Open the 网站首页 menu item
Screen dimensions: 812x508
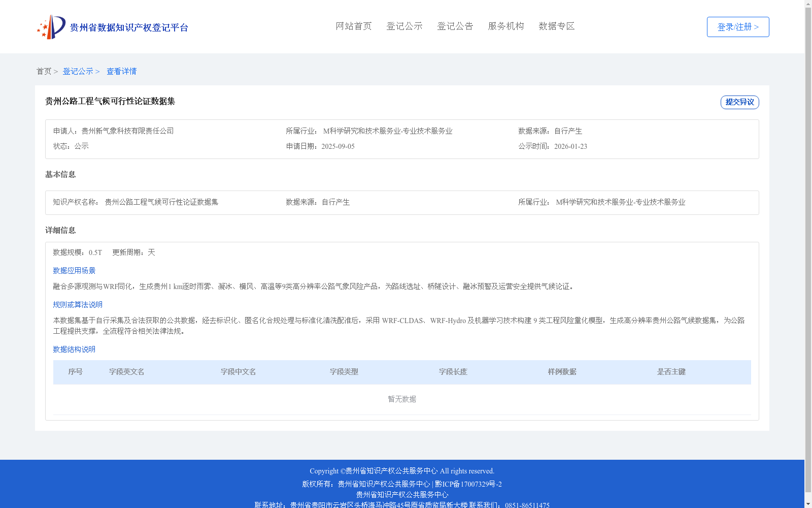[354, 26]
